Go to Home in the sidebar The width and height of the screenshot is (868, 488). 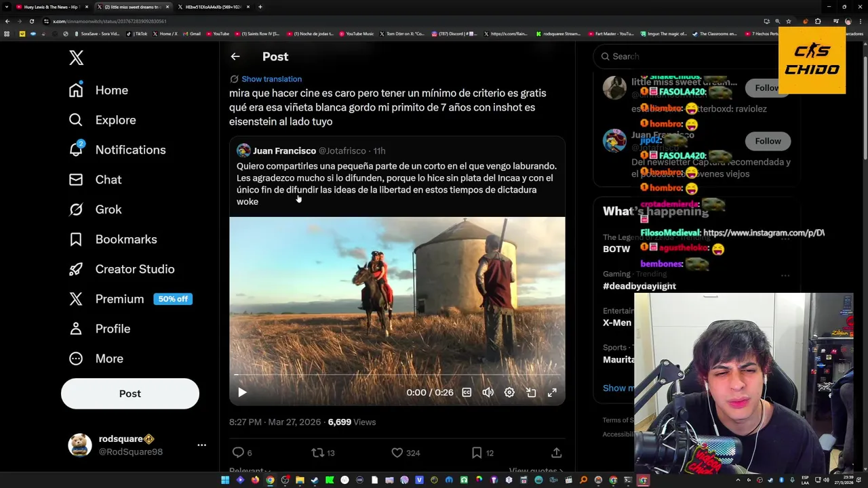tap(98, 90)
